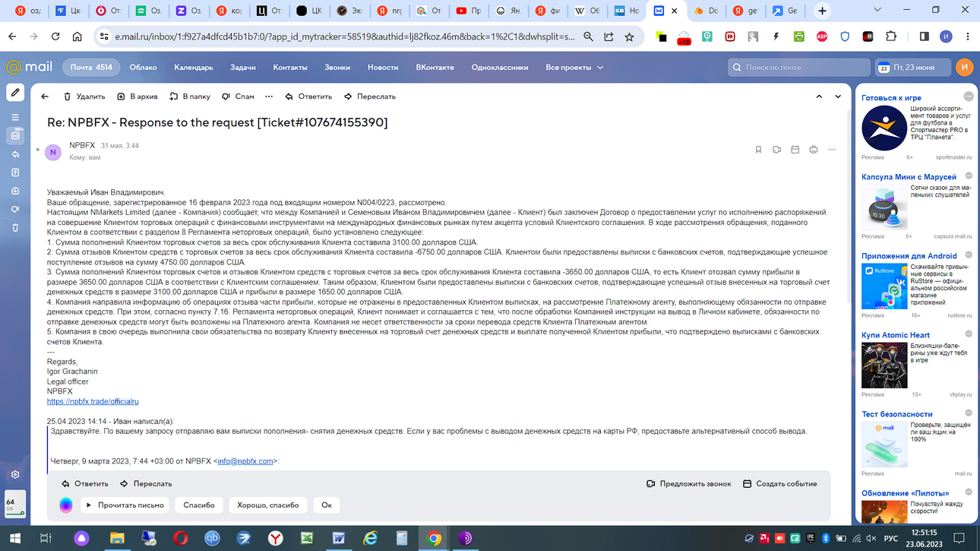980x551 pixels.
Task: Click Ответить at the bottom of the email
Action: coord(84,483)
